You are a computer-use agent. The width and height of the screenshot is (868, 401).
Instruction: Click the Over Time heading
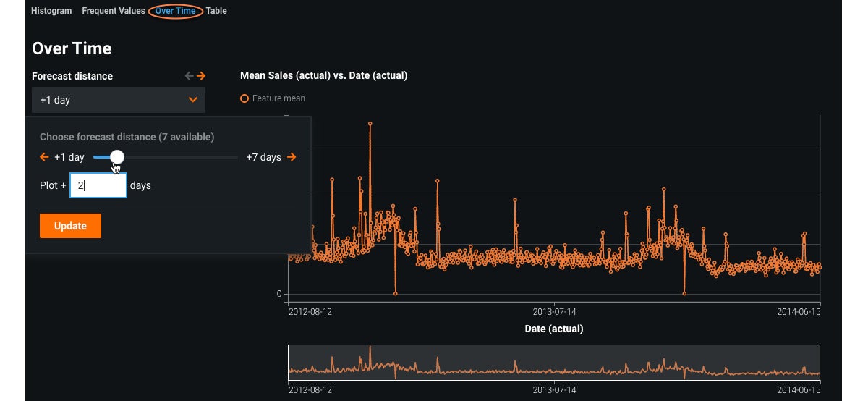[x=72, y=48]
